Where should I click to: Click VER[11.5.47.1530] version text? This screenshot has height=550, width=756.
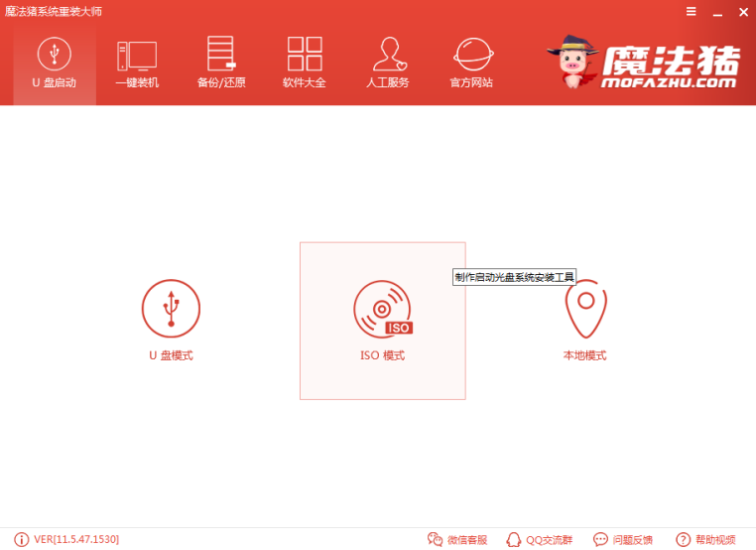click(x=76, y=539)
